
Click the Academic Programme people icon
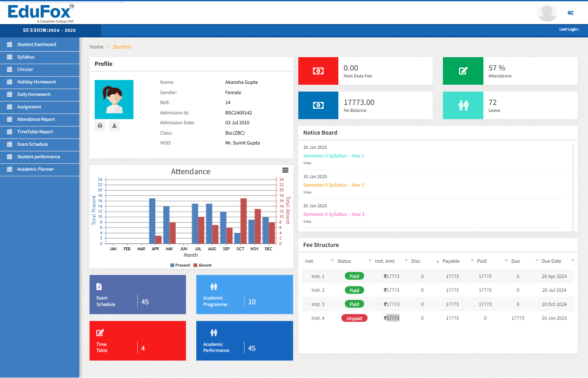[214, 286]
